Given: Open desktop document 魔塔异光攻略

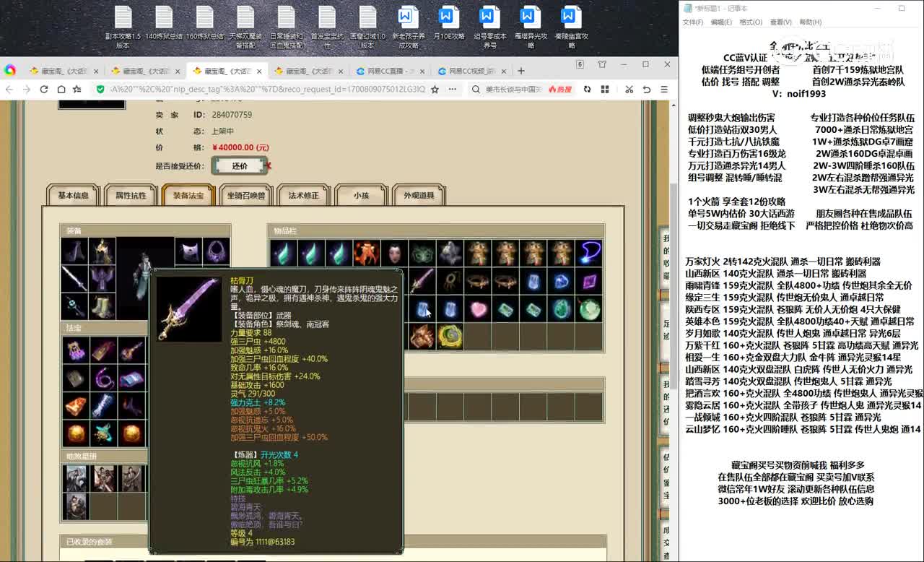Looking at the screenshot, I should [x=531, y=27].
